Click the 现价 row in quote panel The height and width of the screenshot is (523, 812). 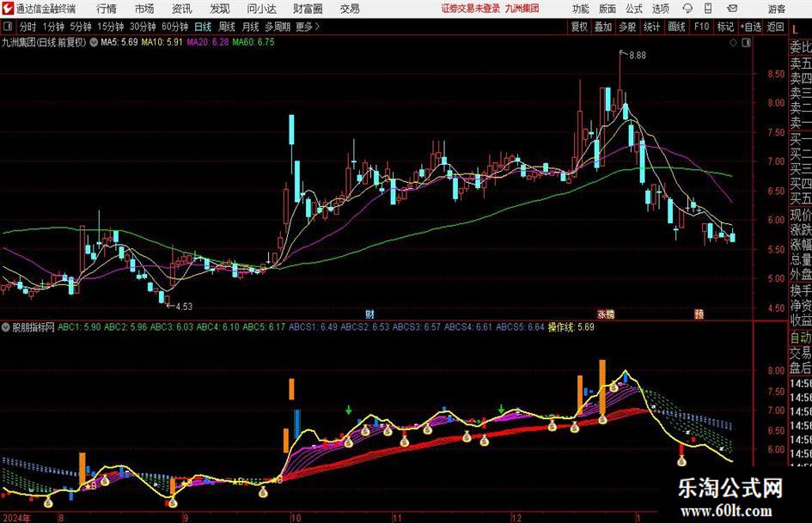pyautogui.click(x=801, y=215)
